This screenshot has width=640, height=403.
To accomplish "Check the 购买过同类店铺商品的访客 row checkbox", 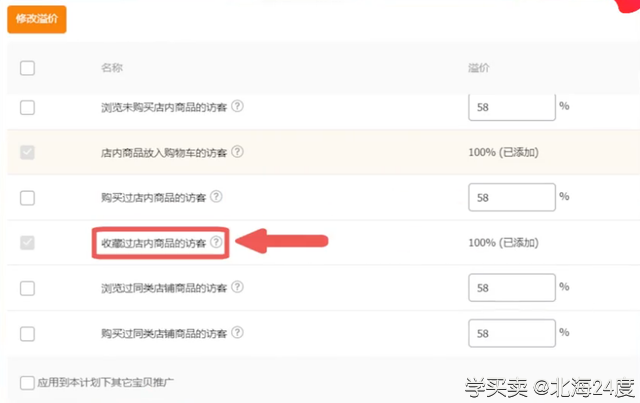I will (x=27, y=334).
